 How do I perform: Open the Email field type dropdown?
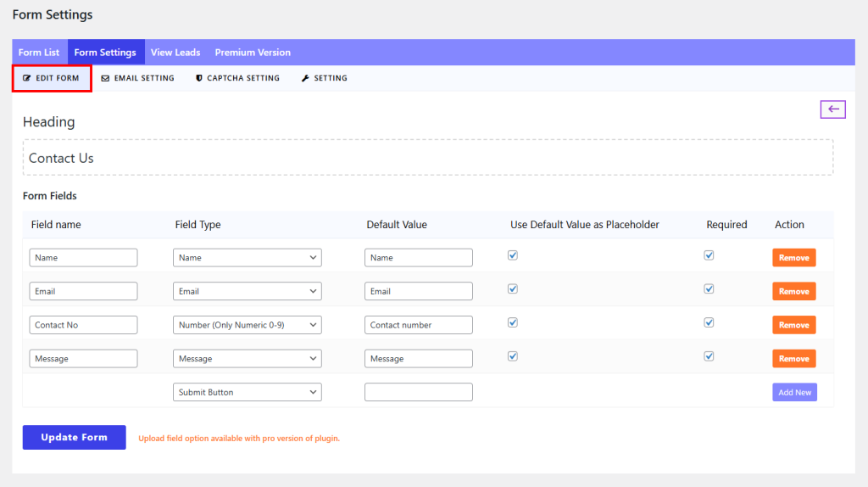point(247,291)
